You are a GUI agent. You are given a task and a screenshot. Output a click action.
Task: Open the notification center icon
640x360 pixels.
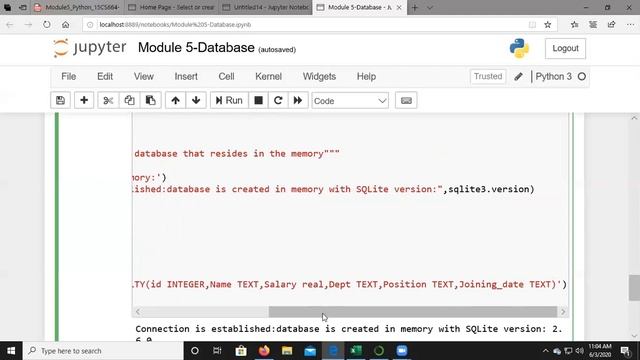(x=625, y=351)
